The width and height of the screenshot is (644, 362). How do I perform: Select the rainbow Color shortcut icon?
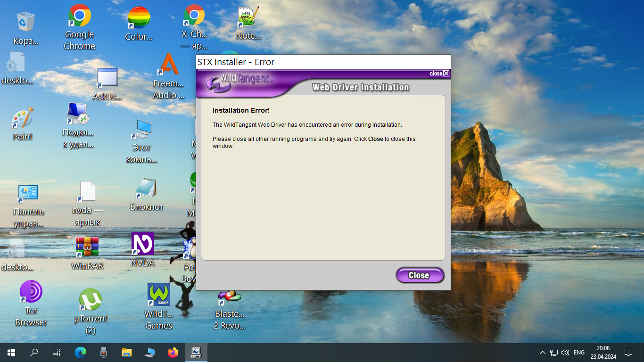pyautogui.click(x=139, y=24)
